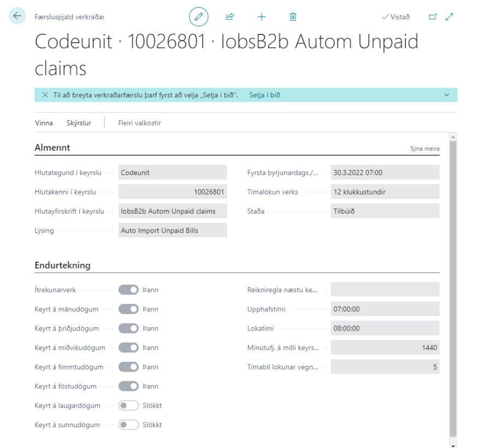492x448 pixels.
Task: Click the trash delete icon
Action: pyautogui.click(x=293, y=17)
